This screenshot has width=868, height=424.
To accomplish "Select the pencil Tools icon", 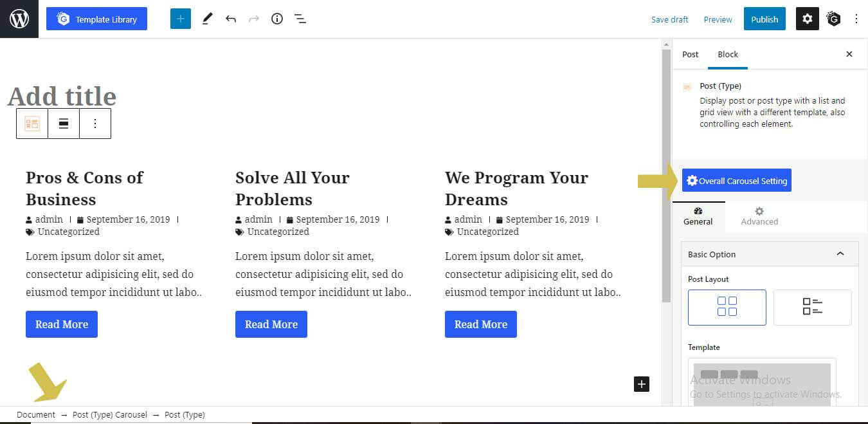I will tap(206, 19).
